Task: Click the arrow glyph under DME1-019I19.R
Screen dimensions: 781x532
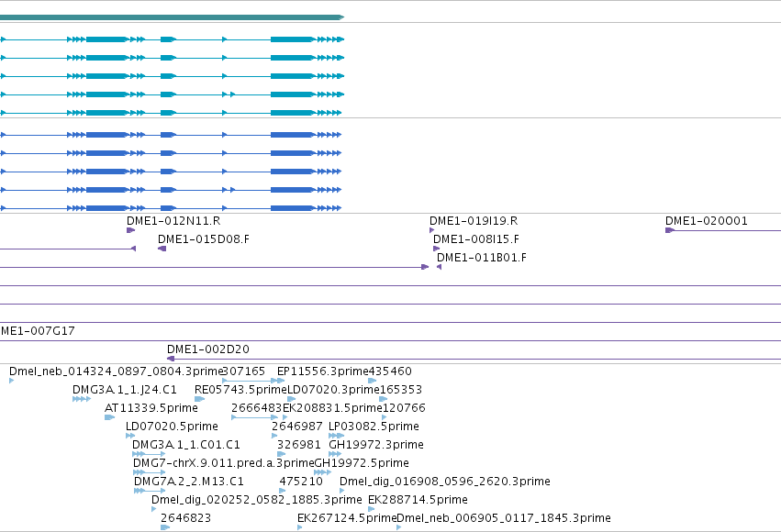Action: pos(432,230)
